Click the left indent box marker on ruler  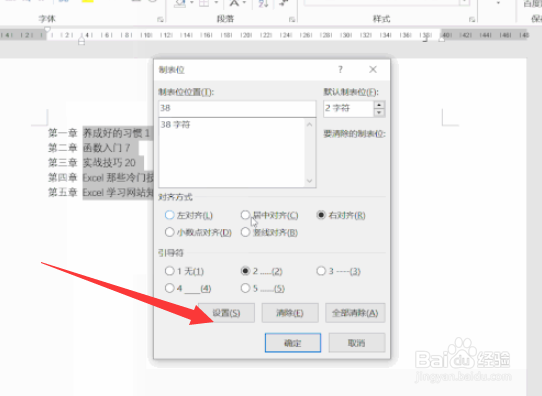tap(82, 43)
